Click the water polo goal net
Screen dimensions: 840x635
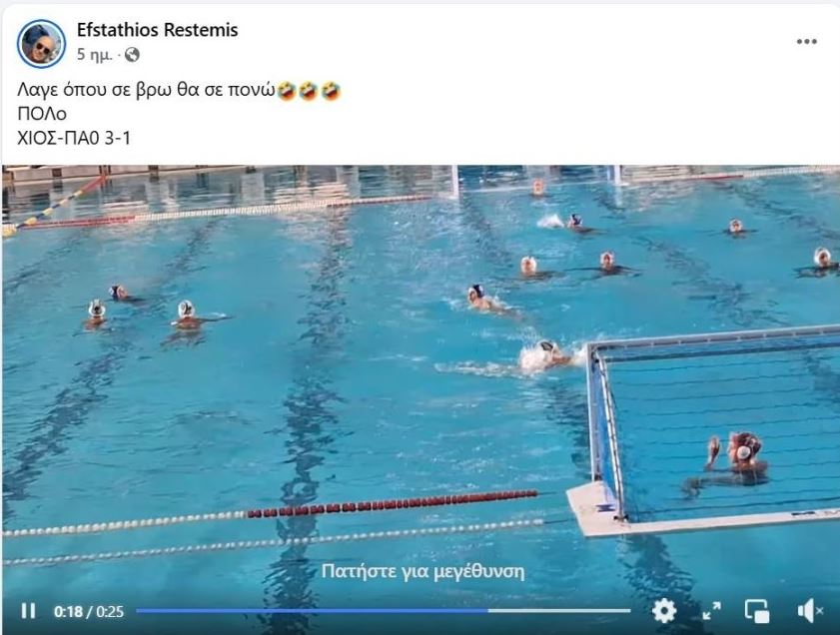(714, 428)
